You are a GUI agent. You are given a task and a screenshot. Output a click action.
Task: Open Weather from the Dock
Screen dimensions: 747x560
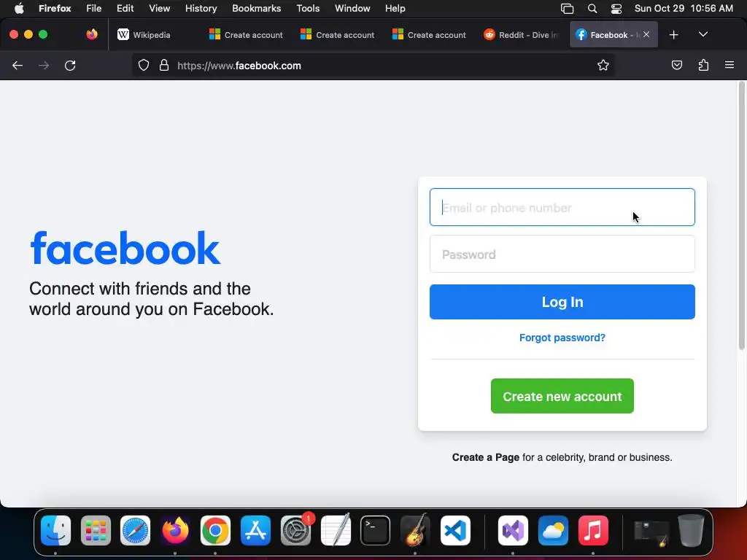pyautogui.click(x=553, y=531)
